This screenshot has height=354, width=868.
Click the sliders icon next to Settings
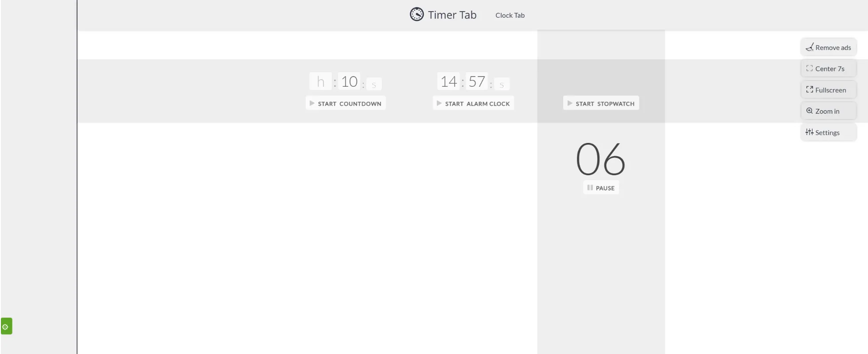(x=810, y=132)
